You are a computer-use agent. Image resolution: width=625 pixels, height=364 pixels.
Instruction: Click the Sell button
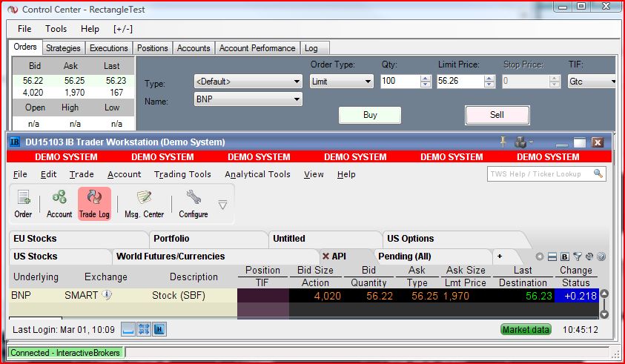pyautogui.click(x=497, y=115)
